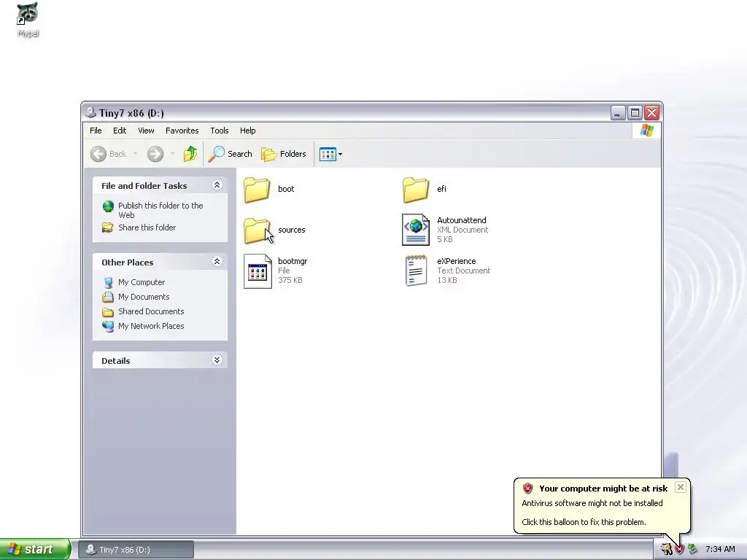The width and height of the screenshot is (747, 560).
Task: Open the Start menu
Action: click(35, 550)
